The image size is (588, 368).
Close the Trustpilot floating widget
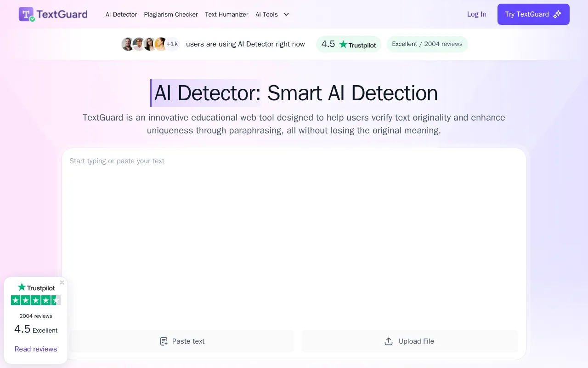62,282
